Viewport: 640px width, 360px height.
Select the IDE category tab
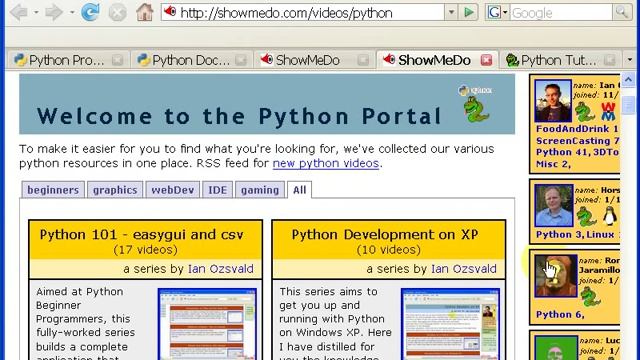click(x=218, y=190)
